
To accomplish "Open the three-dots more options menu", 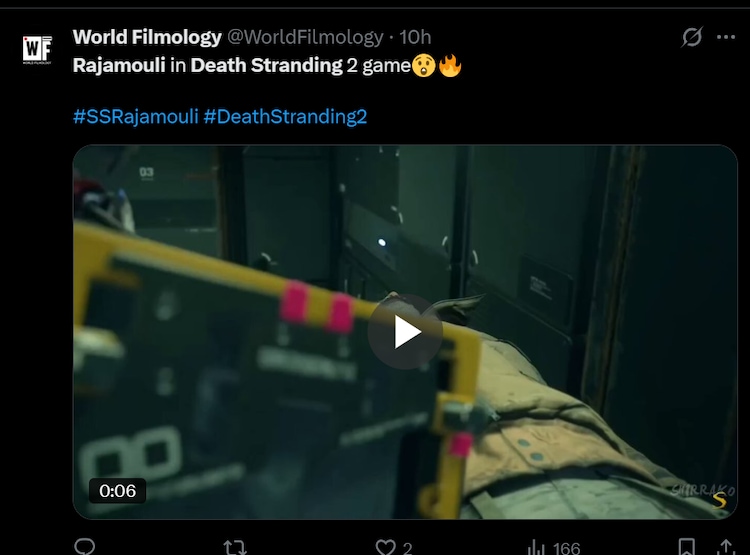I will pyautogui.click(x=726, y=37).
